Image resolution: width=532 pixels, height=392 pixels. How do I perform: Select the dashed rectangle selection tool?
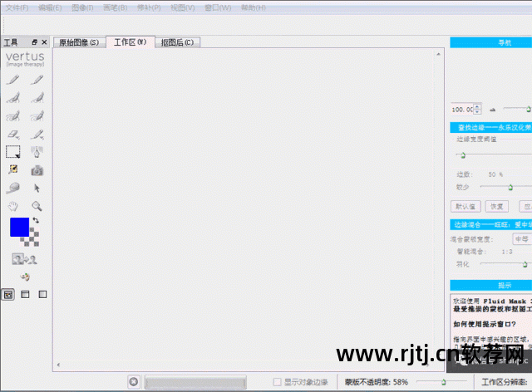pos(13,152)
